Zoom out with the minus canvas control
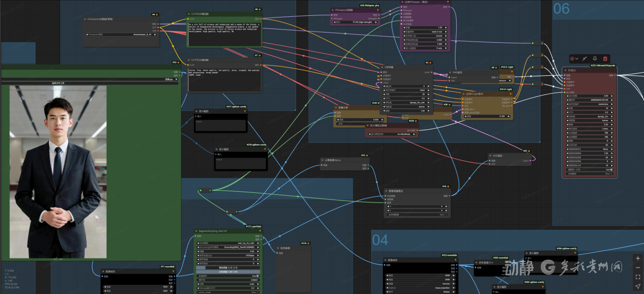This screenshot has height=294, width=644. pyautogui.click(x=638, y=268)
